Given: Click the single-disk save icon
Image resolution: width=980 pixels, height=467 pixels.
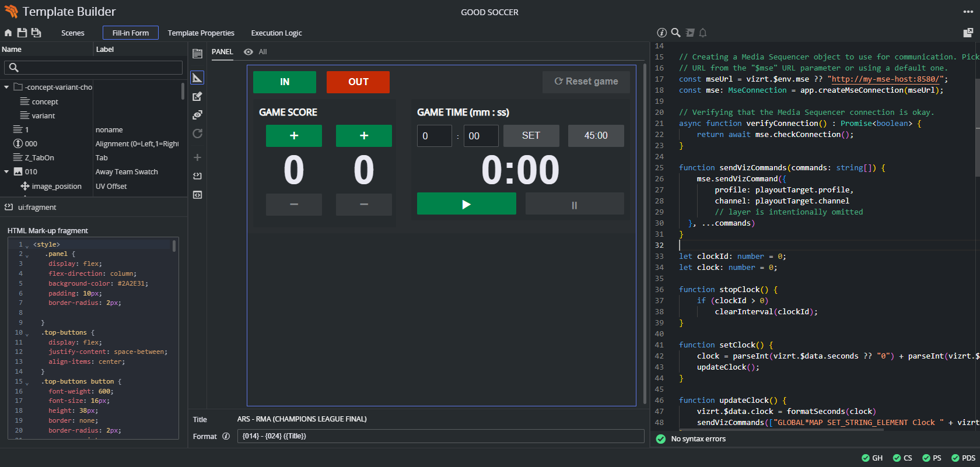Looking at the screenshot, I should coord(22,33).
